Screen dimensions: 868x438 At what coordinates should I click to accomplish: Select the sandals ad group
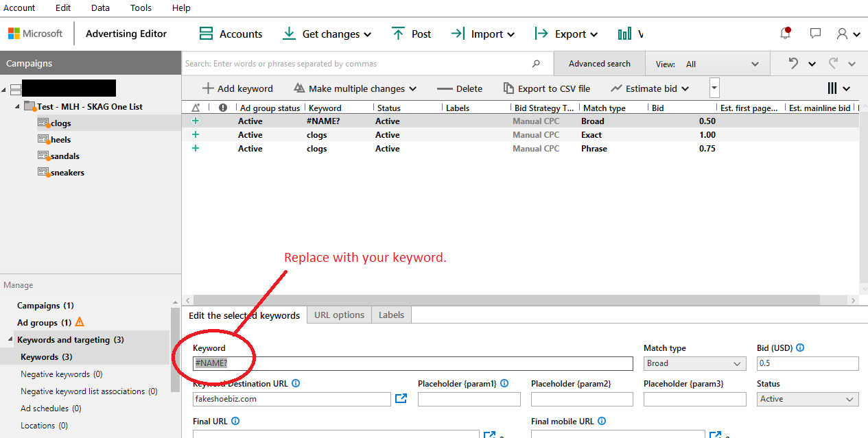[64, 156]
